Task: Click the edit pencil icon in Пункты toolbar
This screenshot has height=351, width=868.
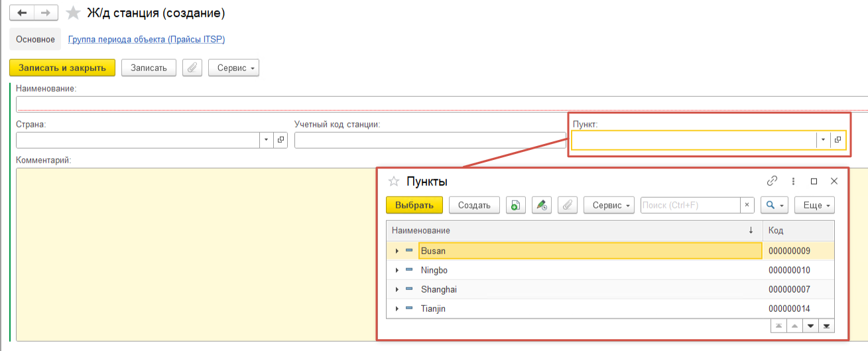Action: [542, 205]
